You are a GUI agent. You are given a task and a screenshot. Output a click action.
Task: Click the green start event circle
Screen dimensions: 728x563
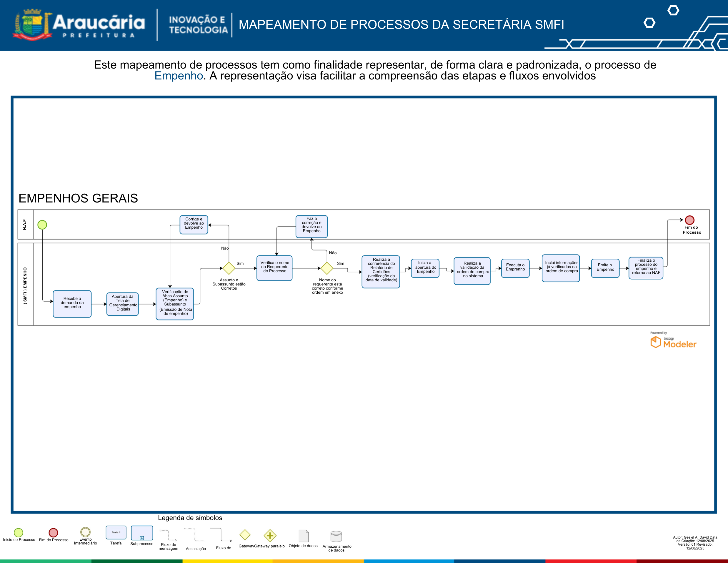click(42, 225)
